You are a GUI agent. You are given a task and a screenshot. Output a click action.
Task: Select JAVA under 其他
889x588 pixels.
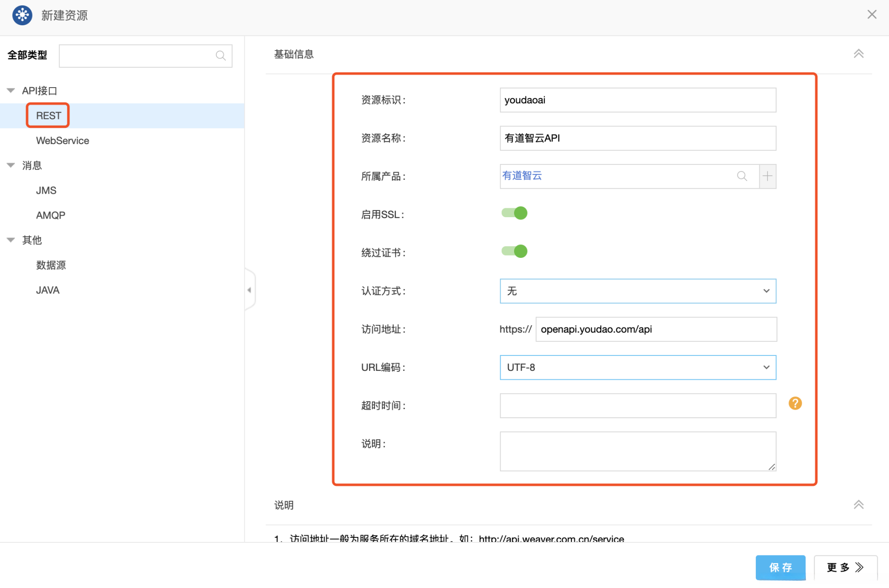pyautogui.click(x=47, y=289)
